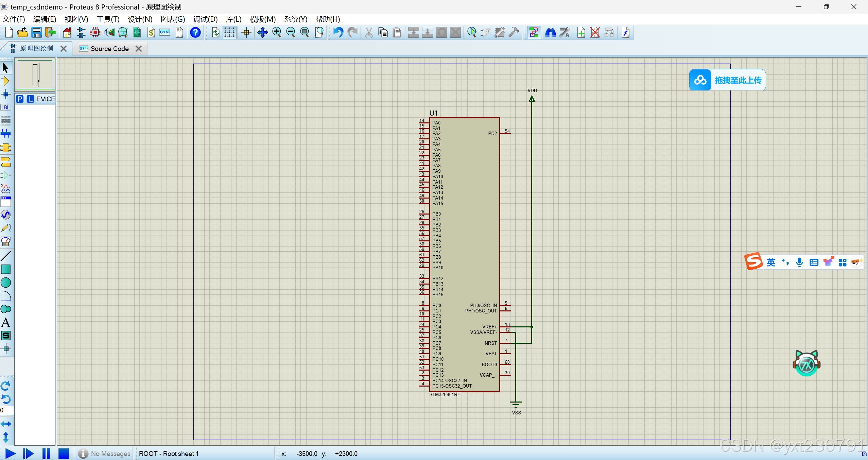The image size is (868, 460).
Task: Click the Bill of Materials icon
Action: pyautogui.click(x=151, y=33)
